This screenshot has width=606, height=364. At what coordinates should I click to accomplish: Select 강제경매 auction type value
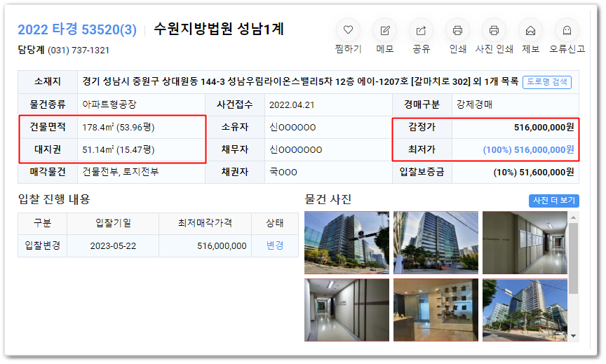(474, 105)
